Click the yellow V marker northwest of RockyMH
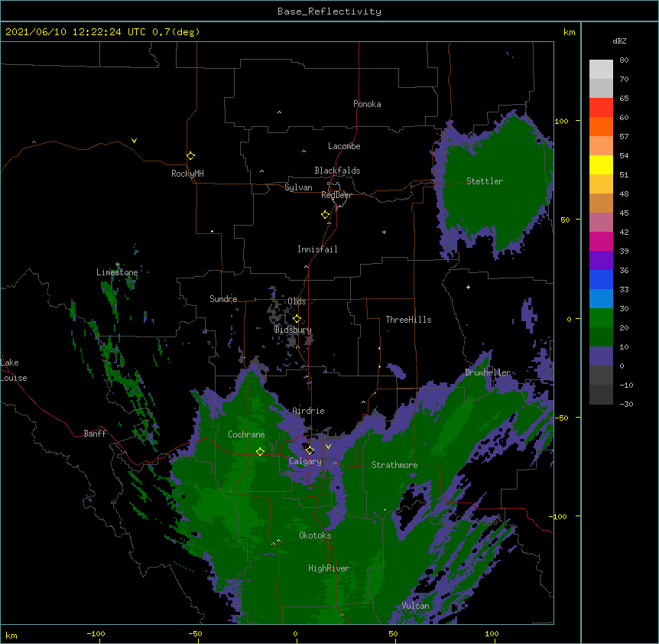 tap(134, 141)
